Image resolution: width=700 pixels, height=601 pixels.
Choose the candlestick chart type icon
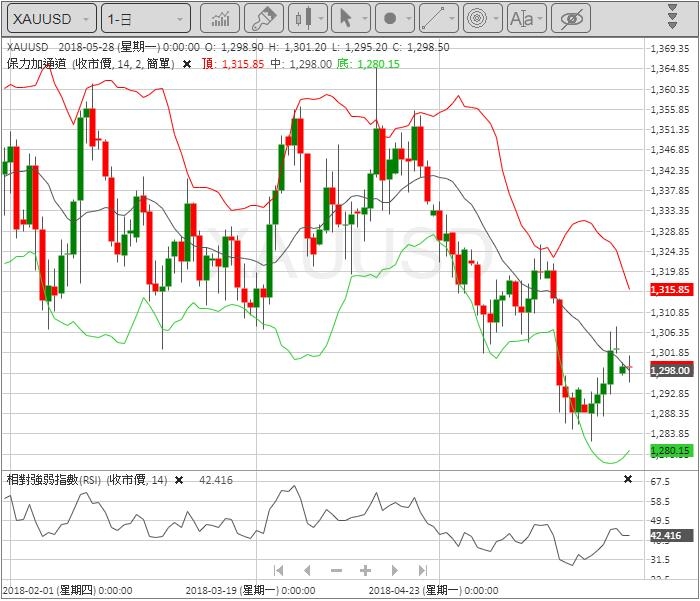click(x=302, y=19)
